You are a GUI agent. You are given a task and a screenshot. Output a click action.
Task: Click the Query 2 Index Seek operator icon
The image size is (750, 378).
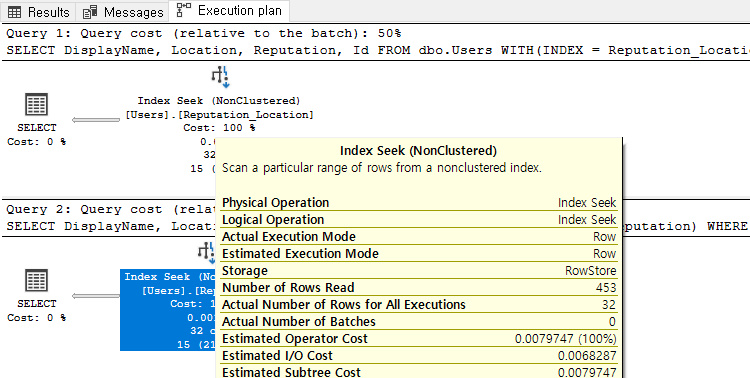[207, 252]
